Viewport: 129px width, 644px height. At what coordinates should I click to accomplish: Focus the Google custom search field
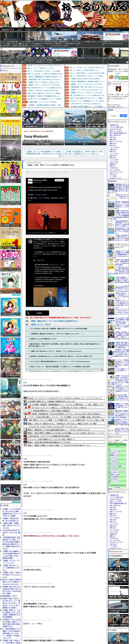point(114,115)
